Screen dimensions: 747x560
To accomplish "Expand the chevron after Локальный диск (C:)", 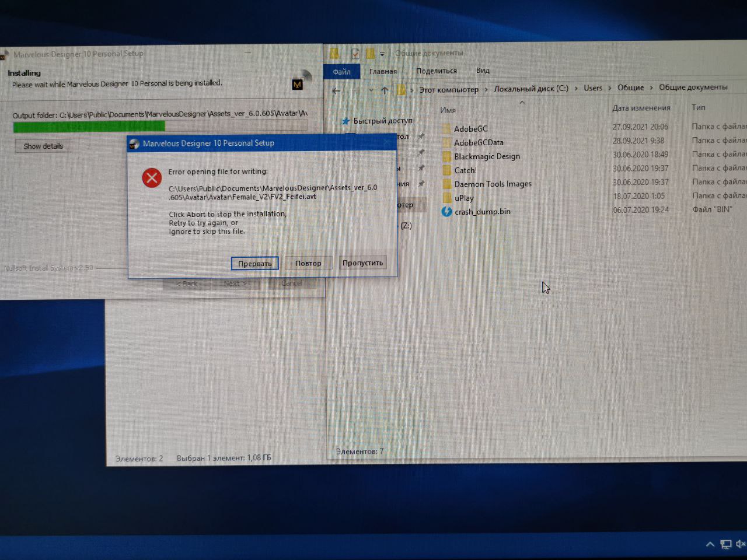I will tap(576, 88).
